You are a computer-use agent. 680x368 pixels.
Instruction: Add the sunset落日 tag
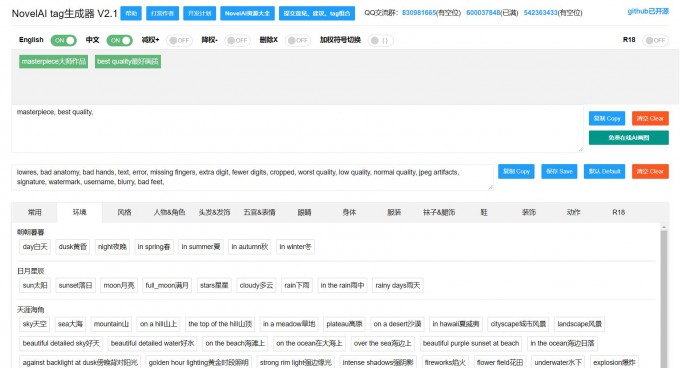[75, 285]
